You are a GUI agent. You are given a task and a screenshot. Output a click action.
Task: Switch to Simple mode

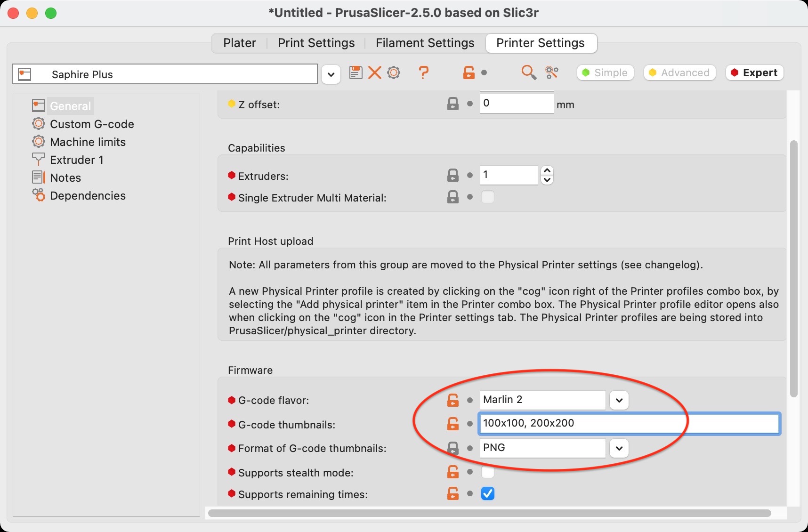point(605,73)
